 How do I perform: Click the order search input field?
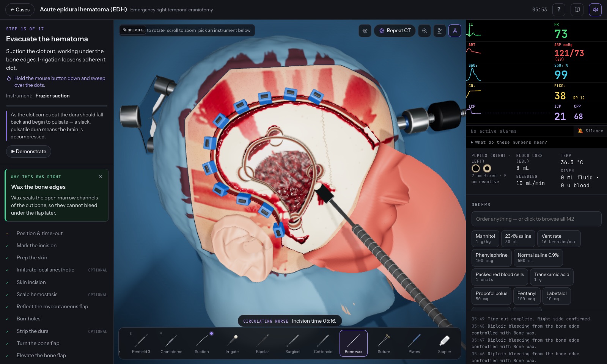point(536,219)
